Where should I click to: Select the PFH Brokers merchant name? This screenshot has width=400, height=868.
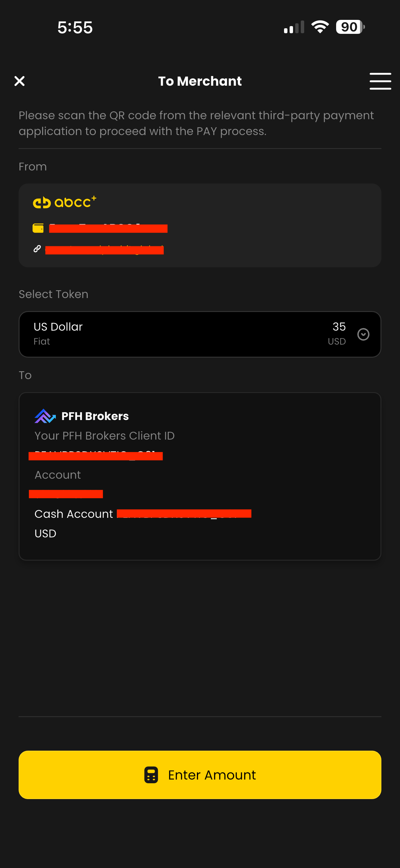(95, 416)
